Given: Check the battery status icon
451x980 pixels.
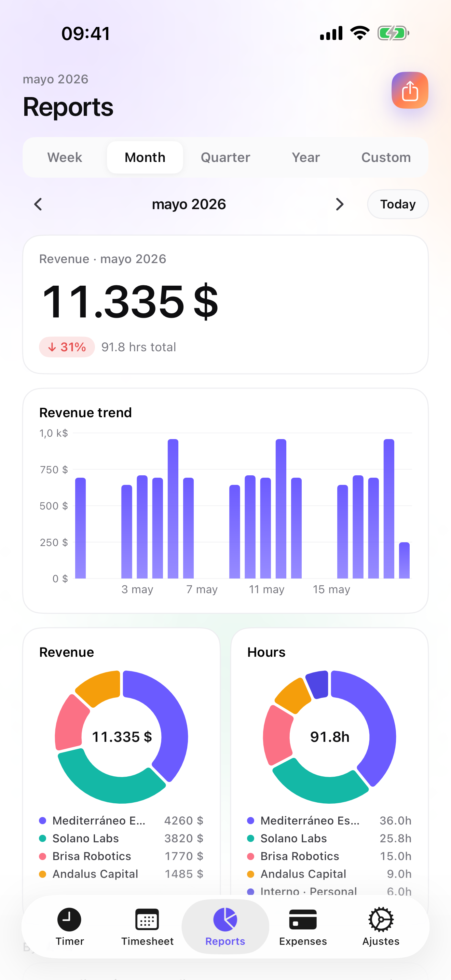Looking at the screenshot, I should pos(393,33).
